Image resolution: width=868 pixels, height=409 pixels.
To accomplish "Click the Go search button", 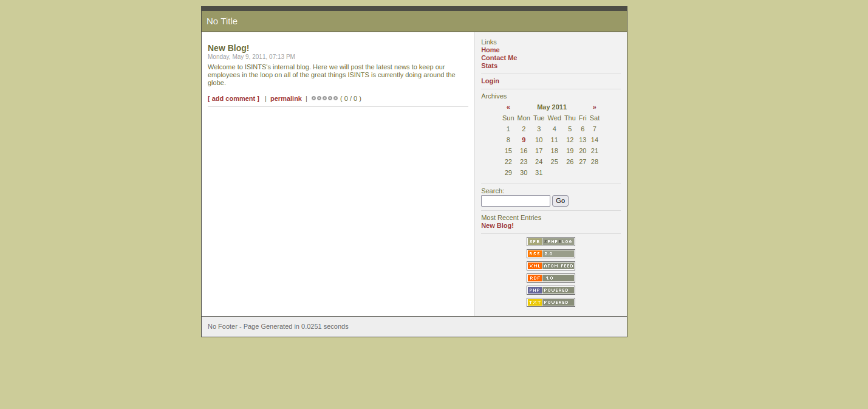I will pyautogui.click(x=560, y=201).
